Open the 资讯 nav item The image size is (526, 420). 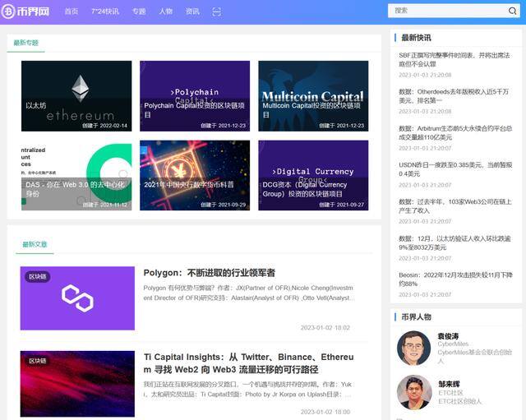coord(192,12)
